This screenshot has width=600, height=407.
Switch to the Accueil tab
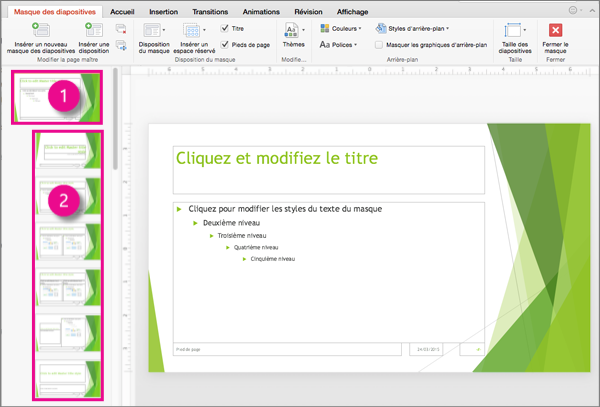tap(125, 9)
